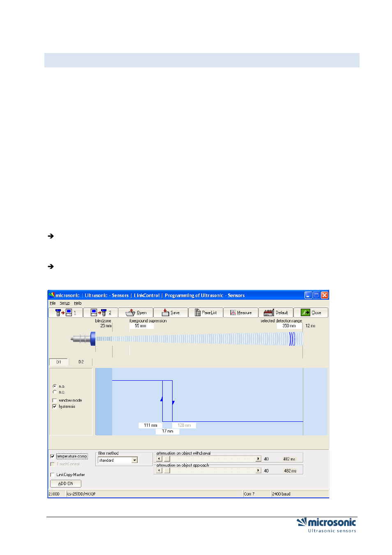Click the 111 mm switching point field
The width and height of the screenshot is (392, 555).
click(150, 425)
